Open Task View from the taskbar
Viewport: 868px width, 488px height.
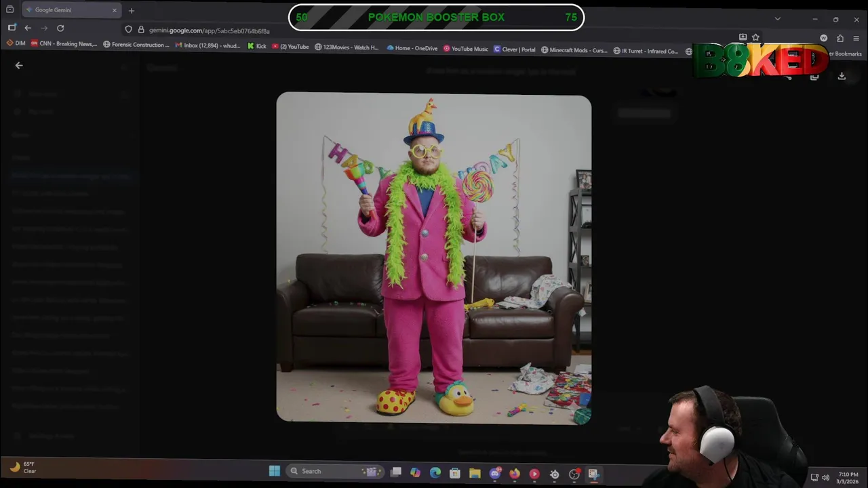coord(396,472)
